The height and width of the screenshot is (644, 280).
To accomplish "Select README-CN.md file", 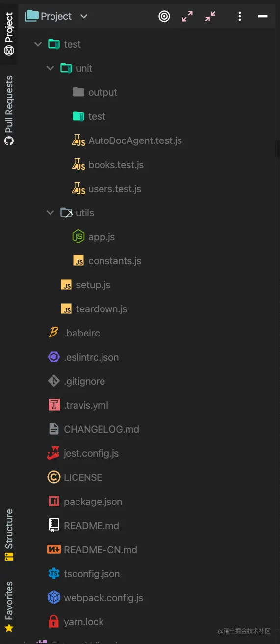I will (92, 550).
